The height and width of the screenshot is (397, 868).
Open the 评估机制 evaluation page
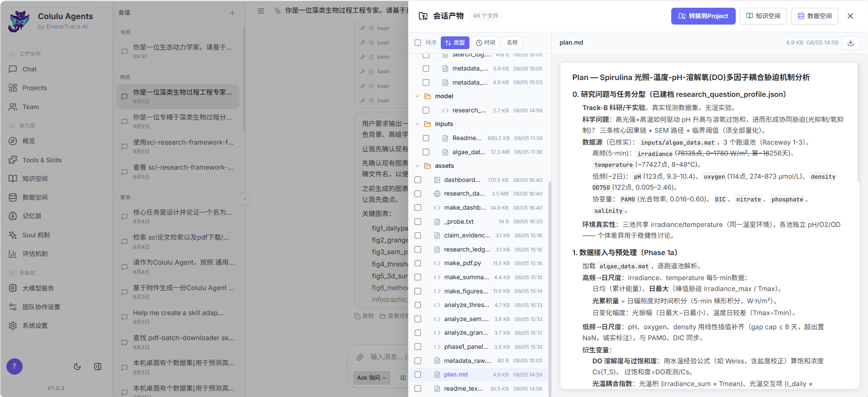(x=35, y=254)
